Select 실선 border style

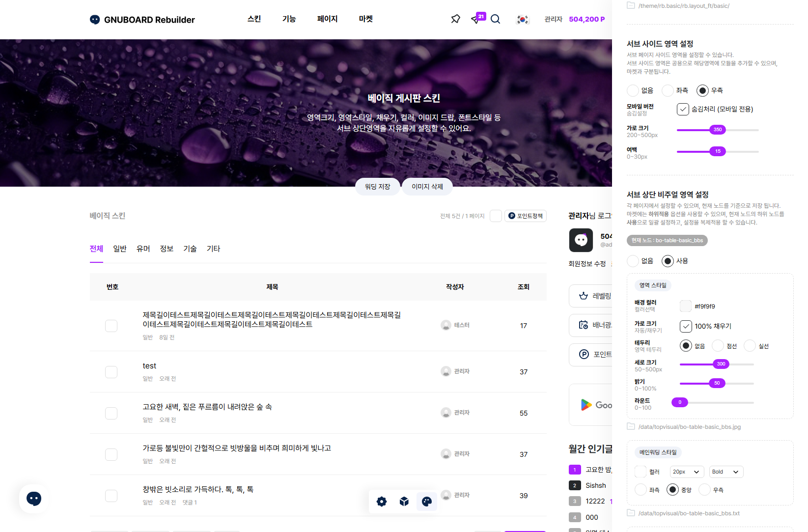pyautogui.click(x=750, y=346)
